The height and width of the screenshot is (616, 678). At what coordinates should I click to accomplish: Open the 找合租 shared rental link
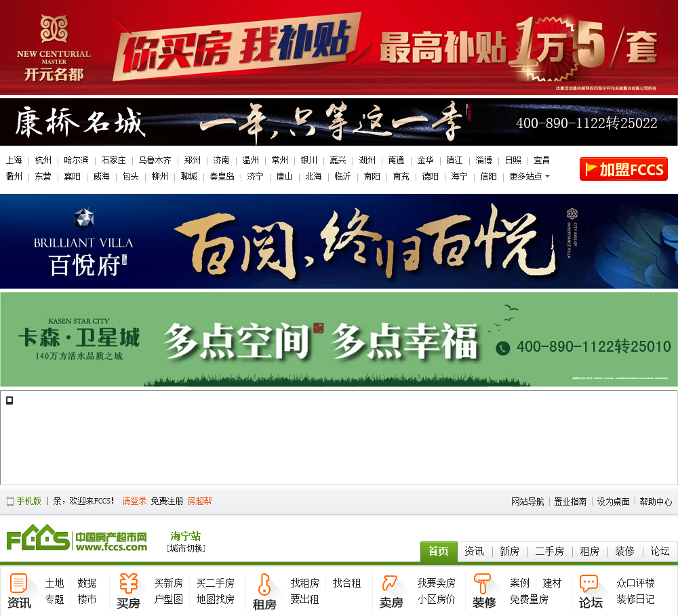click(x=346, y=583)
